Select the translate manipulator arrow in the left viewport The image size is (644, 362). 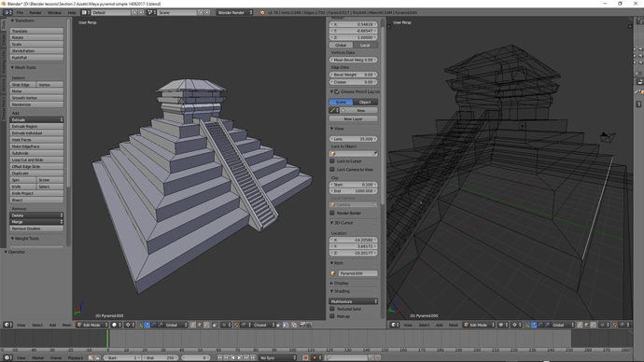tap(147, 325)
